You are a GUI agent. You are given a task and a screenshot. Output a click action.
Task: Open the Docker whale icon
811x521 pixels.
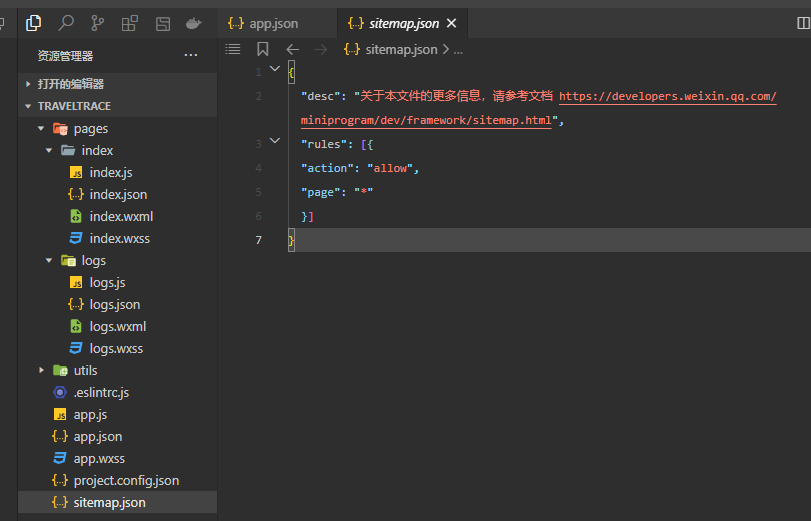coord(193,23)
